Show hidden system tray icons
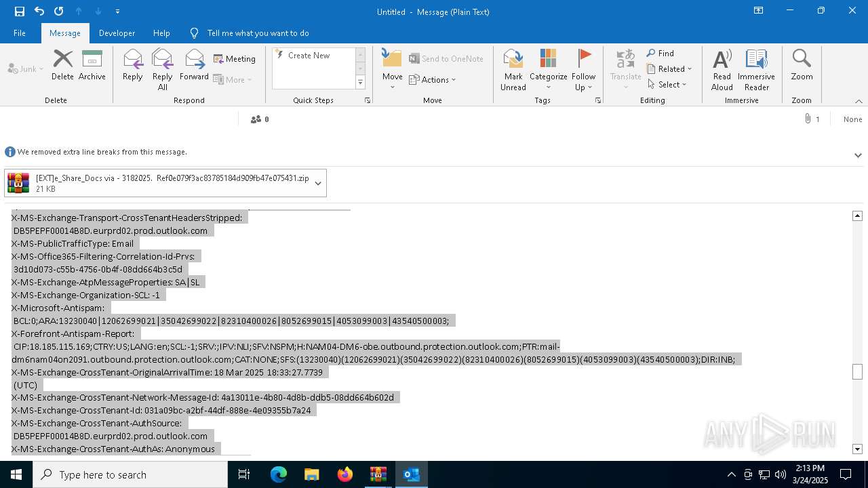The height and width of the screenshot is (488, 868). [731, 474]
